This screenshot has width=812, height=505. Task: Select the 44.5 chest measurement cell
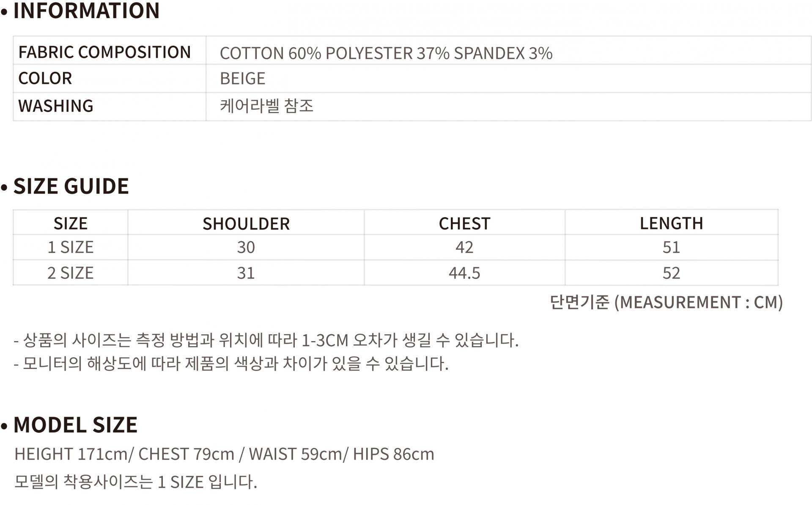pyautogui.click(x=464, y=273)
